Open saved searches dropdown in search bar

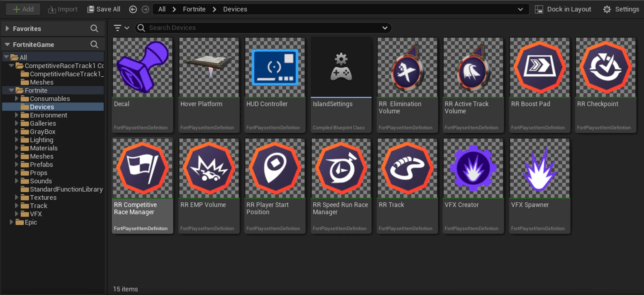tap(385, 28)
